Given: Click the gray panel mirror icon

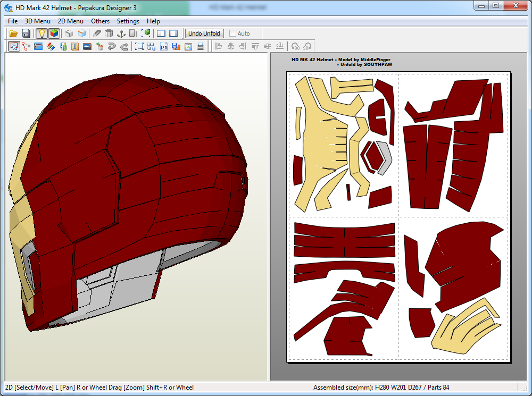Looking at the screenshot, I should pyautogui.click(x=134, y=33).
